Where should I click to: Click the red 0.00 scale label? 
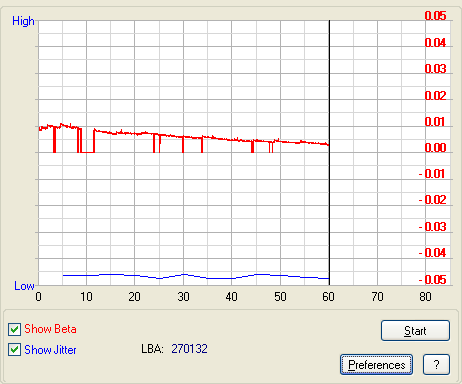[x=435, y=148]
